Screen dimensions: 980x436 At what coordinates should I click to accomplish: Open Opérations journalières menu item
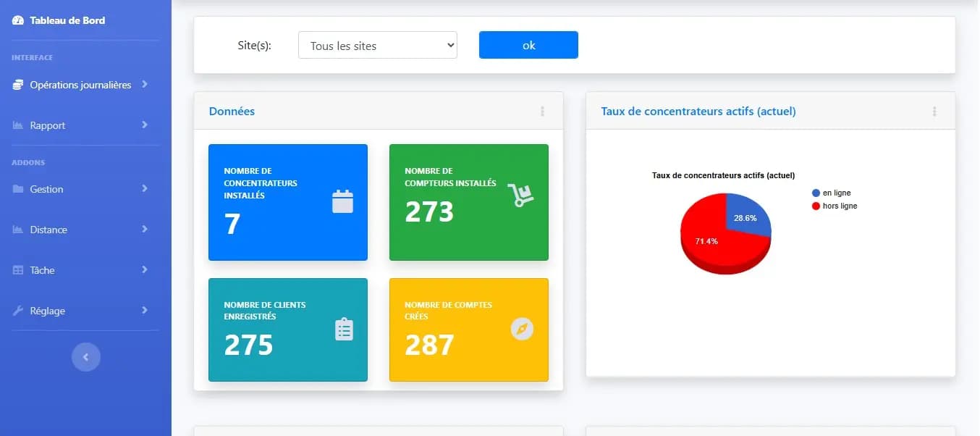pos(85,85)
